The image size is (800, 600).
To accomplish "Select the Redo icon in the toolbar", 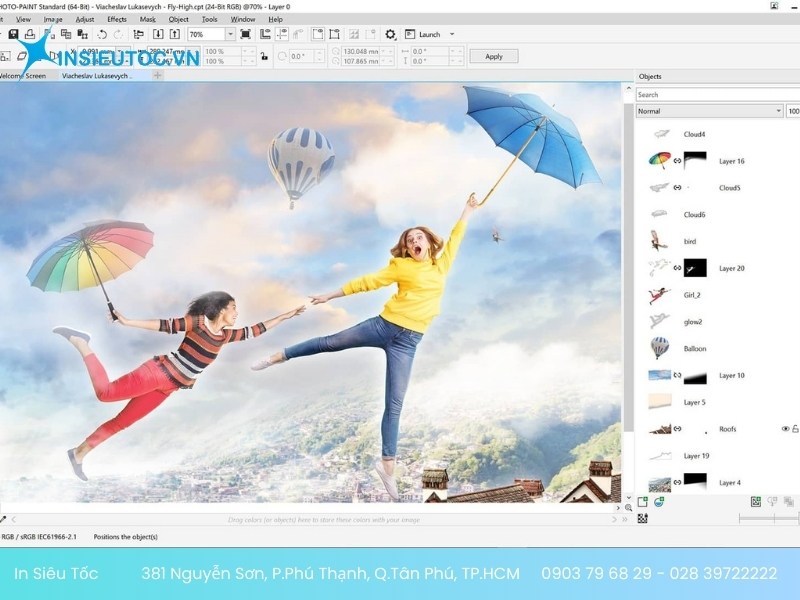I will tap(117, 32).
